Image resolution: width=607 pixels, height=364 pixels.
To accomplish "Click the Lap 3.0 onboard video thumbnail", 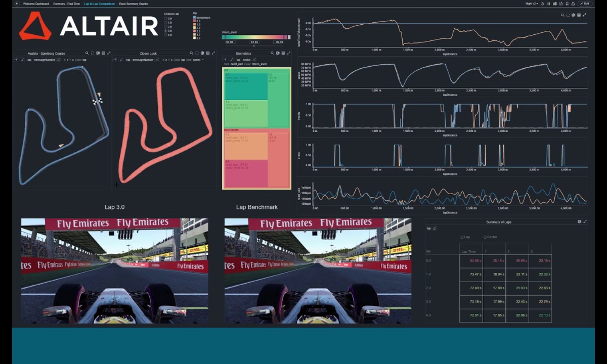I will 115,271.
